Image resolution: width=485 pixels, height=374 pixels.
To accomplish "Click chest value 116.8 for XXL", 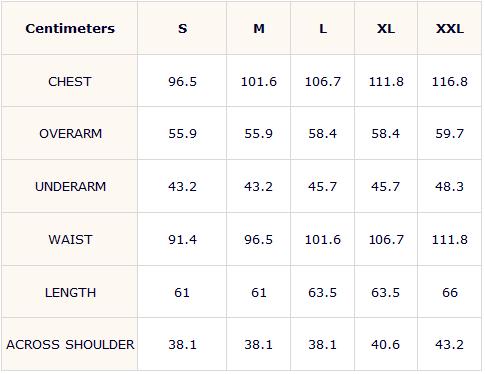I will pos(450,82).
